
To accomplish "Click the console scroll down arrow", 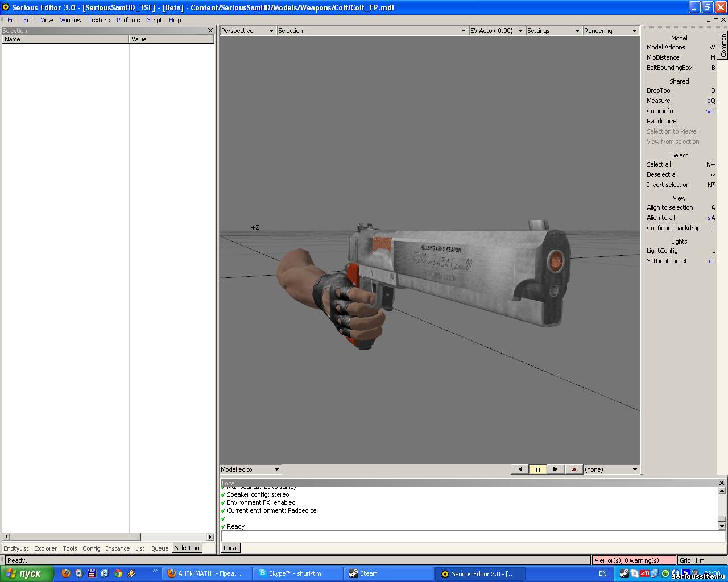I will tap(722, 526).
